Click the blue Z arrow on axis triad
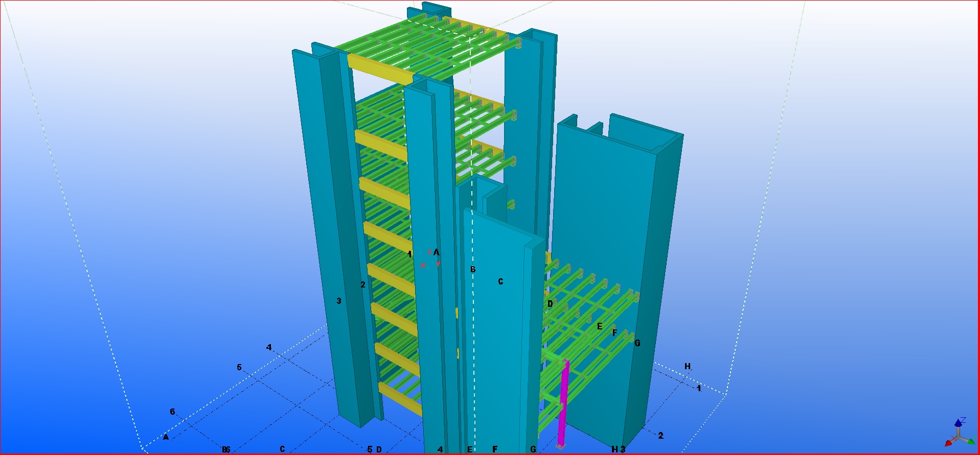Viewport: 980px width, 455px height. point(959,423)
